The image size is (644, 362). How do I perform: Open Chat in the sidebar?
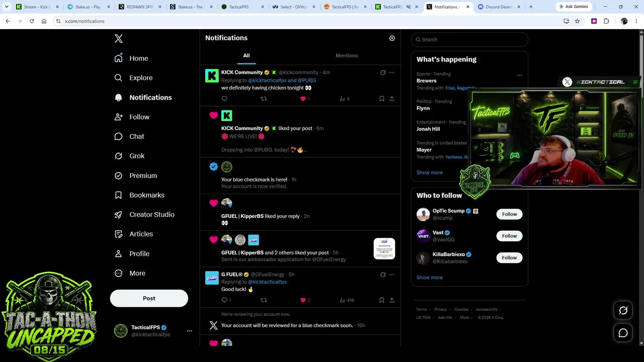130,136
